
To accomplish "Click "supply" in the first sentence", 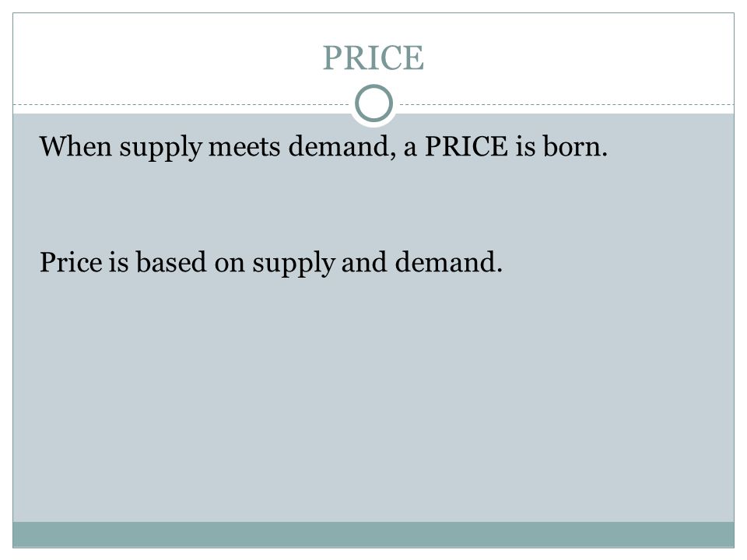I will tap(160, 148).
